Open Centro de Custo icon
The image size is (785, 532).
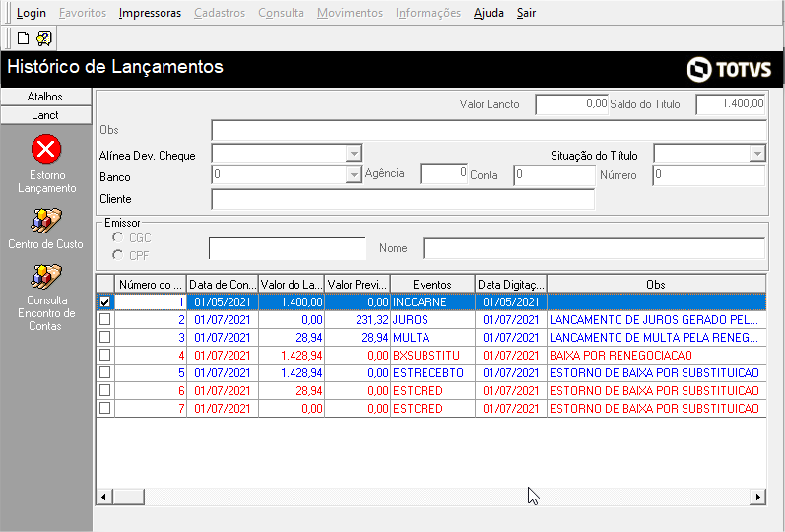click(x=46, y=221)
